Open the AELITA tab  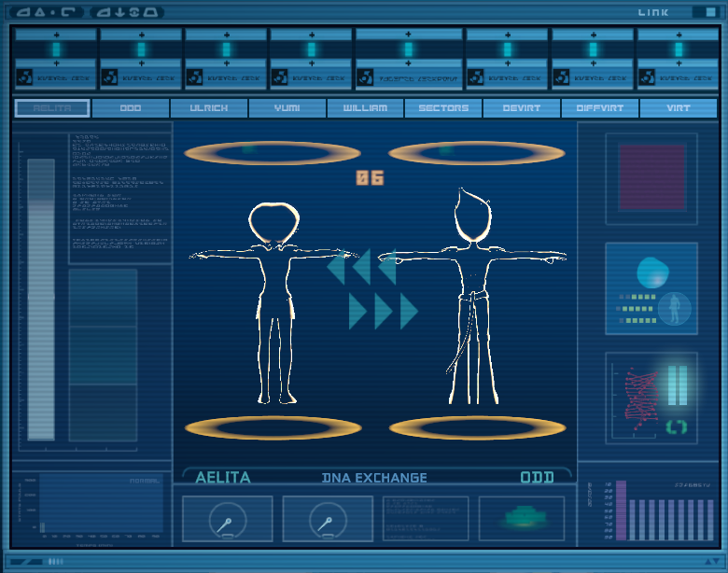(x=52, y=108)
